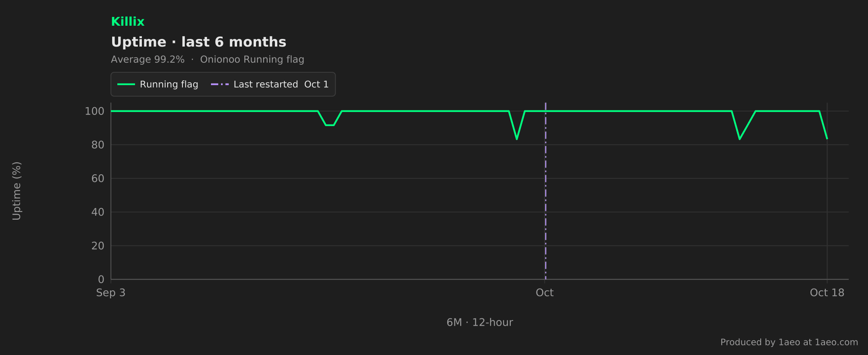Click the Killix relay name heading
868x355 pixels.
point(127,22)
